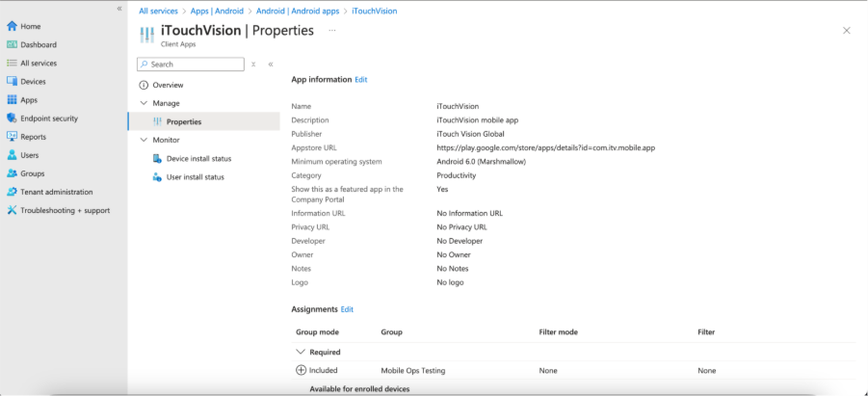868x396 pixels.
Task: Click the Overview info icon
Action: click(x=144, y=85)
